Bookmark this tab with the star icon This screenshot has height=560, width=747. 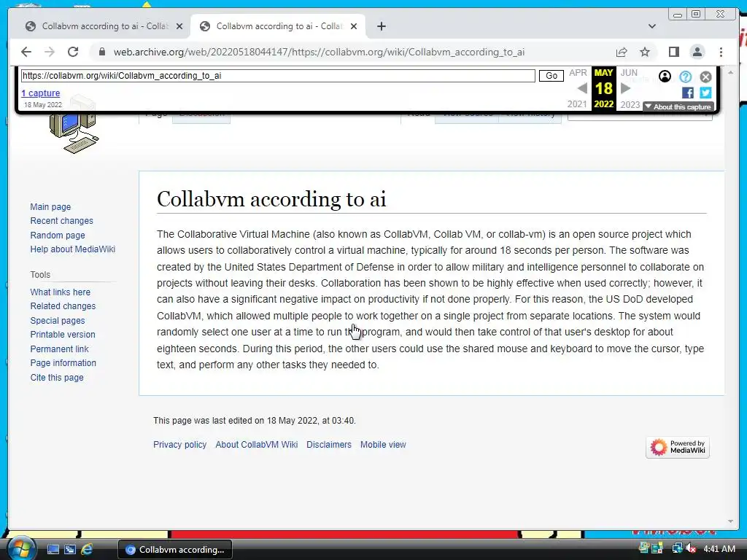tap(645, 52)
